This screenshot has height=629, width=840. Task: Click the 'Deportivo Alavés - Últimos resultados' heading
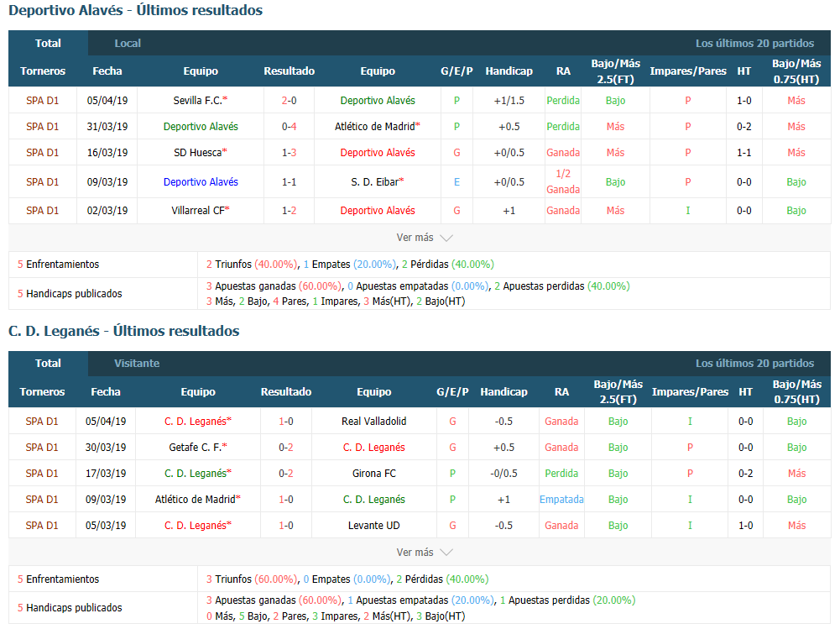(136, 10)
